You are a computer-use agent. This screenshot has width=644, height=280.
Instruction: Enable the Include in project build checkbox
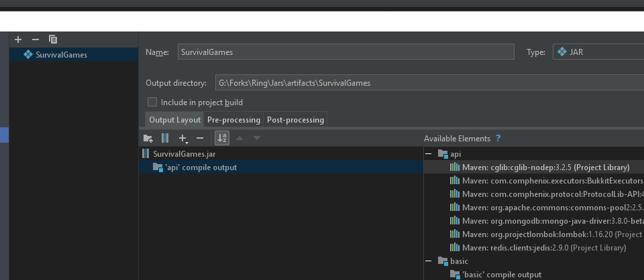[152, 102]
